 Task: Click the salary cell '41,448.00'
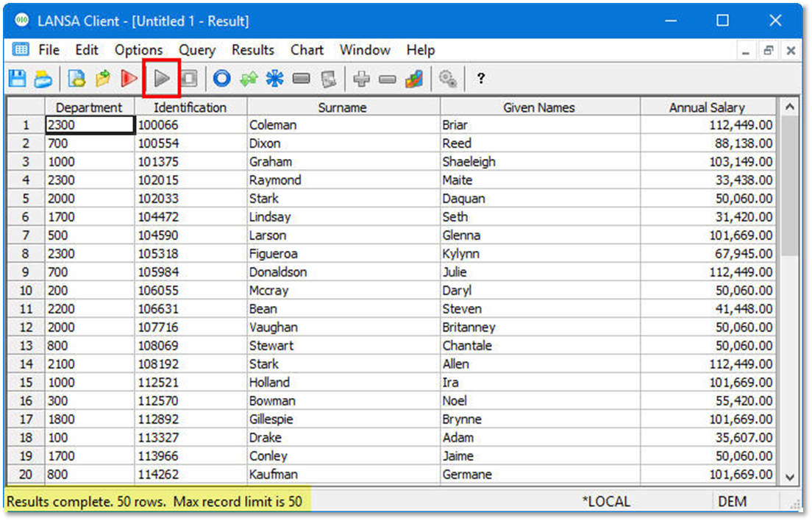tap(708, 308)
